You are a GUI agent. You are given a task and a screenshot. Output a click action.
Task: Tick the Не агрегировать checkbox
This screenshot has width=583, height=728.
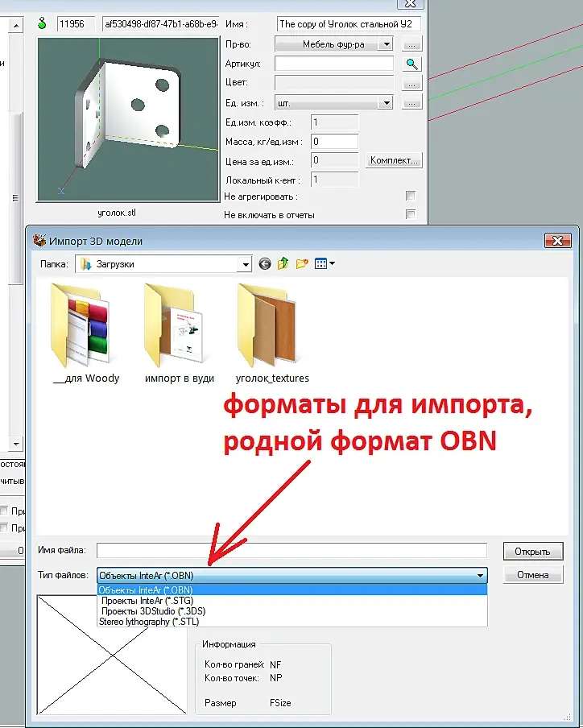pyautogui.click(x=411, y=196)
